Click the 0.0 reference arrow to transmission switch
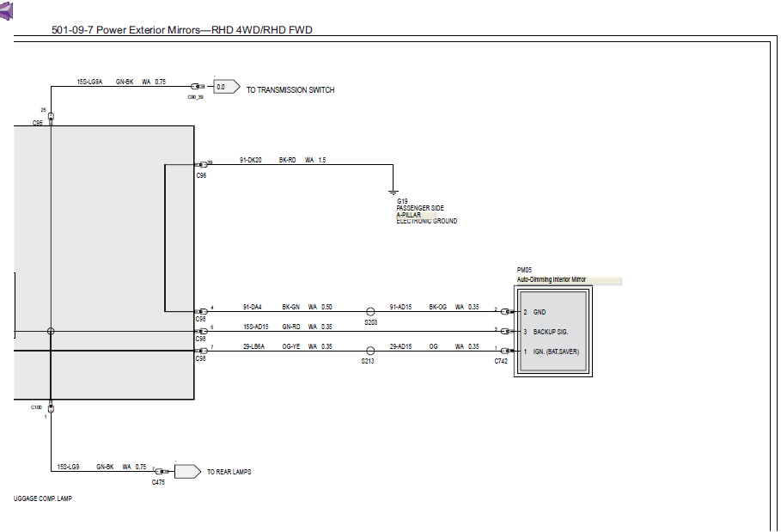The image size is (781, 532). point(227,87)
